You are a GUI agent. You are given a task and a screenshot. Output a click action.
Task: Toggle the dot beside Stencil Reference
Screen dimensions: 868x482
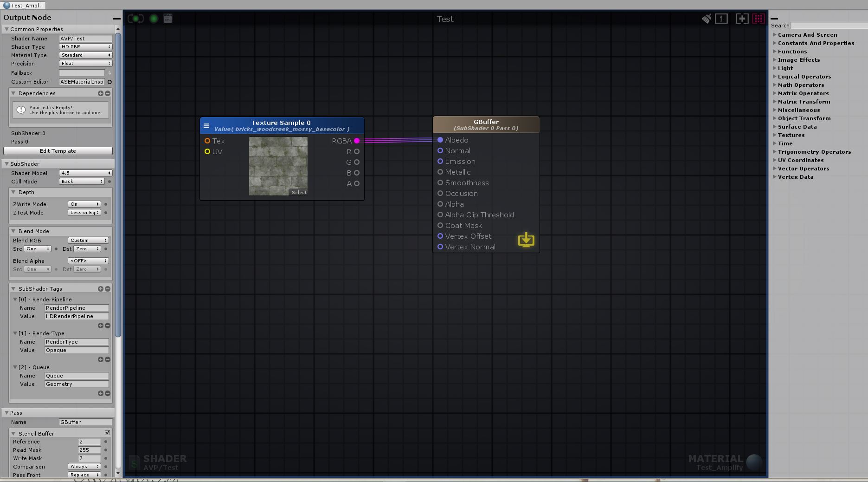(106, 442)
